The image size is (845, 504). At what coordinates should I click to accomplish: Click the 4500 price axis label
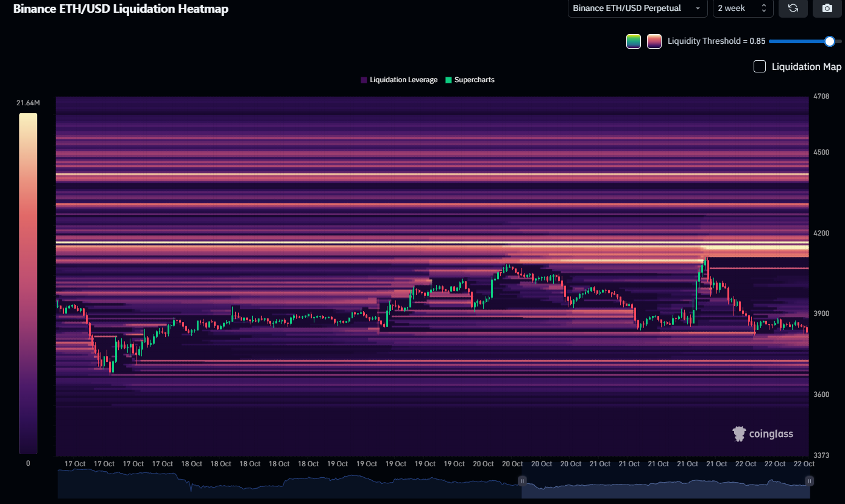pos(821,152)
